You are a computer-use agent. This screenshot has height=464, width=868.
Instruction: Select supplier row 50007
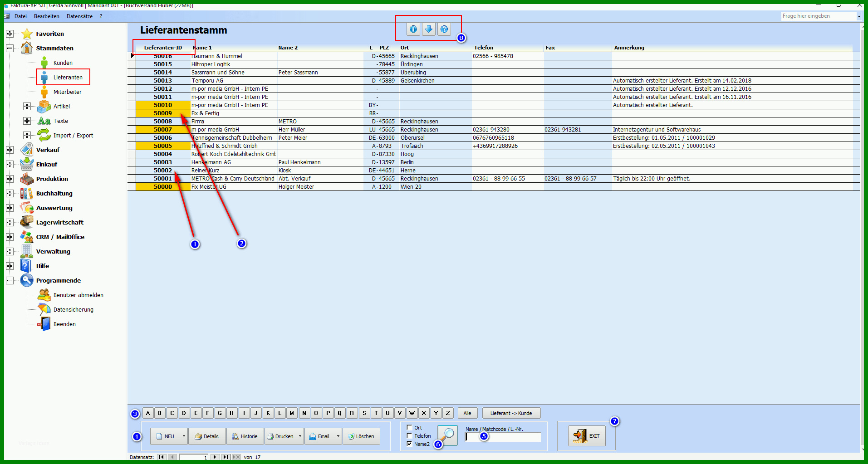494,129
